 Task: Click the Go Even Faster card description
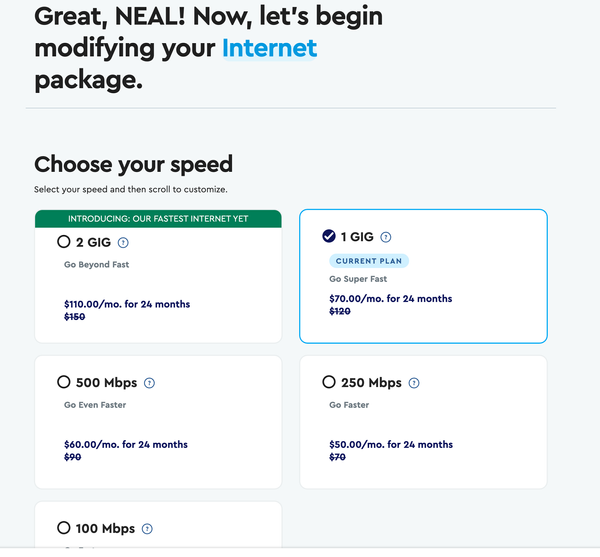pos(95,405)
